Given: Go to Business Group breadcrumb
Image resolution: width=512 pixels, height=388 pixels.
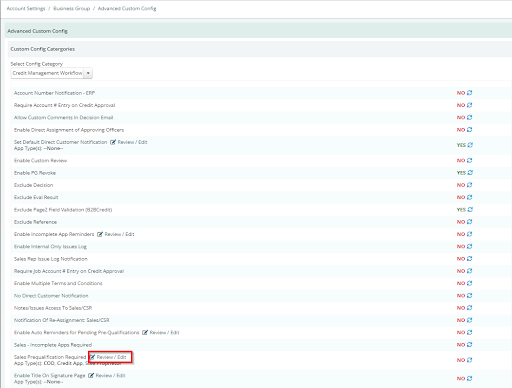Looking at the screenshot, I should pos(72,8).
